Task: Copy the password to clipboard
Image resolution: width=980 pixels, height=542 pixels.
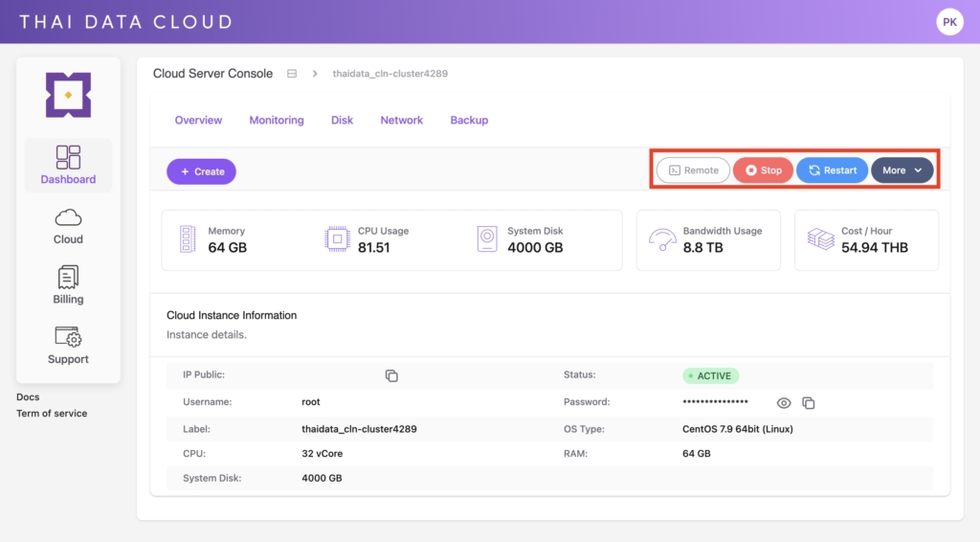Action: (808, 403)
